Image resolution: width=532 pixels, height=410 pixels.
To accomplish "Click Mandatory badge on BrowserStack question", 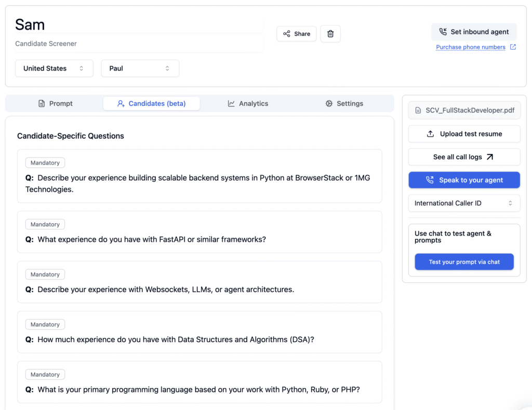I will point(45,162).
